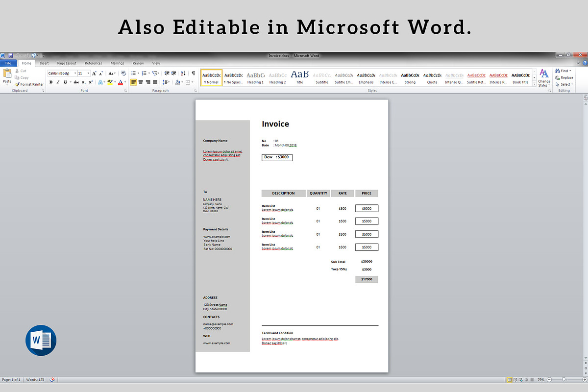Viewport: 588px width, 392px height.
Task: Click the zoom slider handle
Action: click(564, 380)
